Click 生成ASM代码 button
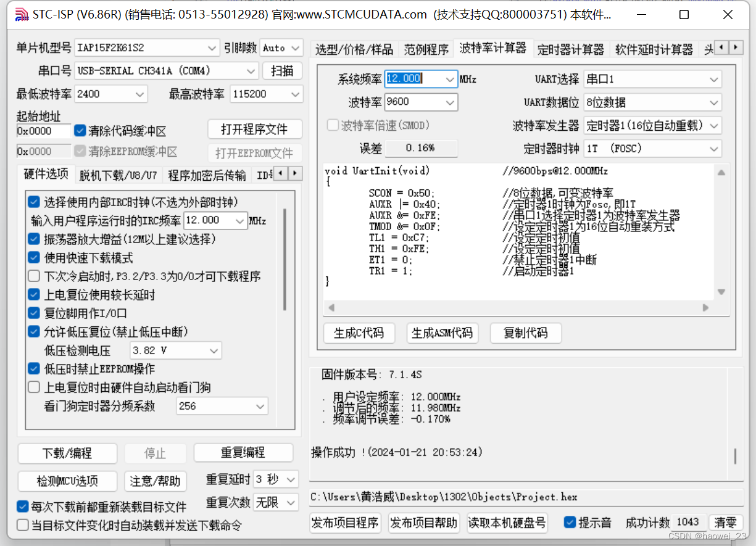Image resolution: width=756 pixels, height=546 pixels. click(442, 333)
